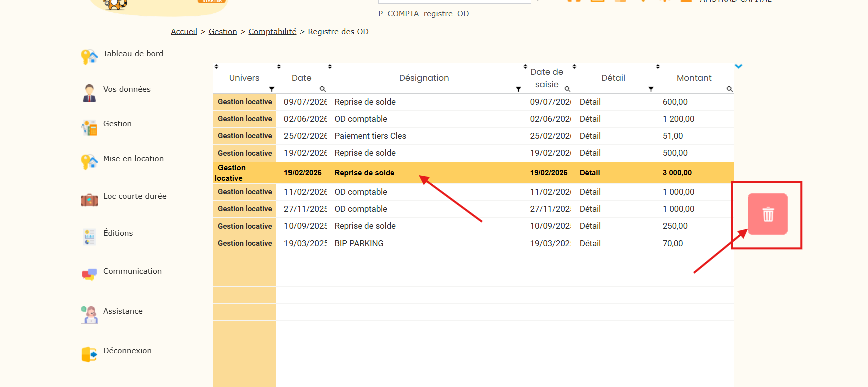The width and height of the screenshot is (868, 387).
Task: Click the Éditions document icon
Action: point(89,237)
